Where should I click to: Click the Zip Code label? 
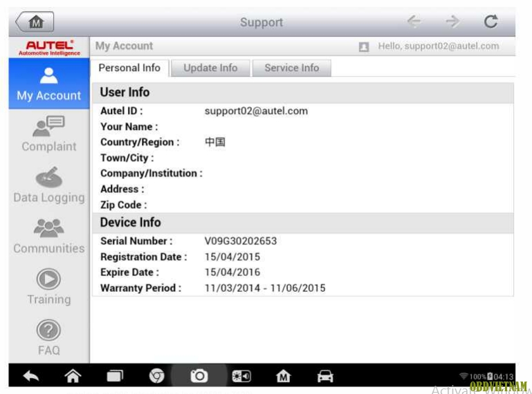[124, 205]
